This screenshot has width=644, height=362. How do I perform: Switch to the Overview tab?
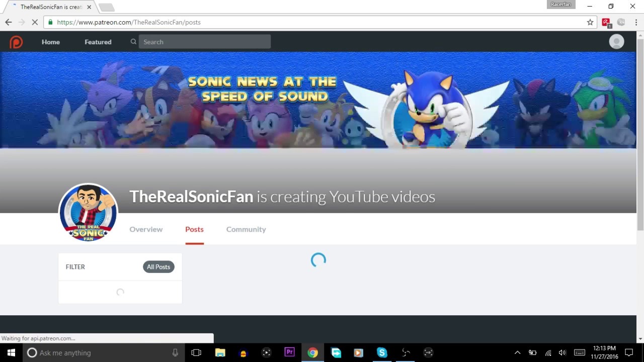click(146, 229)
